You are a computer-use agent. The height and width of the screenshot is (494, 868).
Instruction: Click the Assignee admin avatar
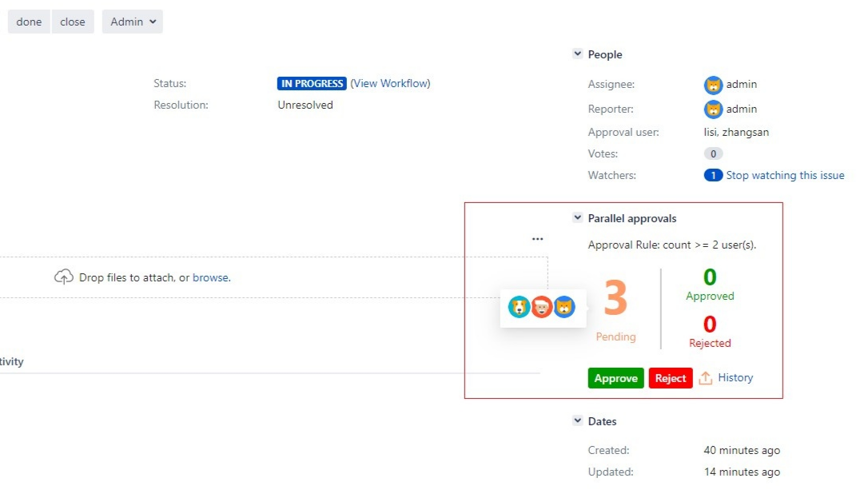[713, 85]
